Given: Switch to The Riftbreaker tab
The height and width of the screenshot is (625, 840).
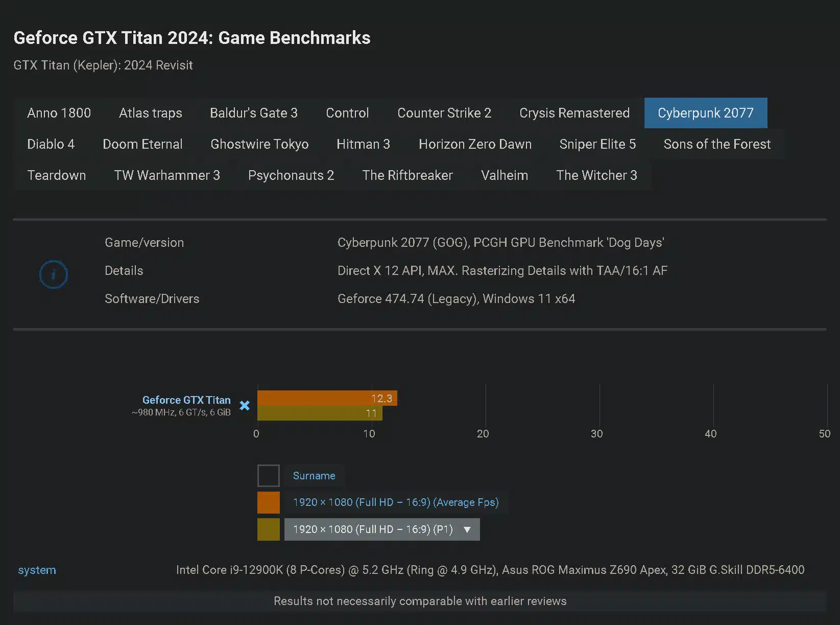Looking at the screenshot, I should [407, 175].
